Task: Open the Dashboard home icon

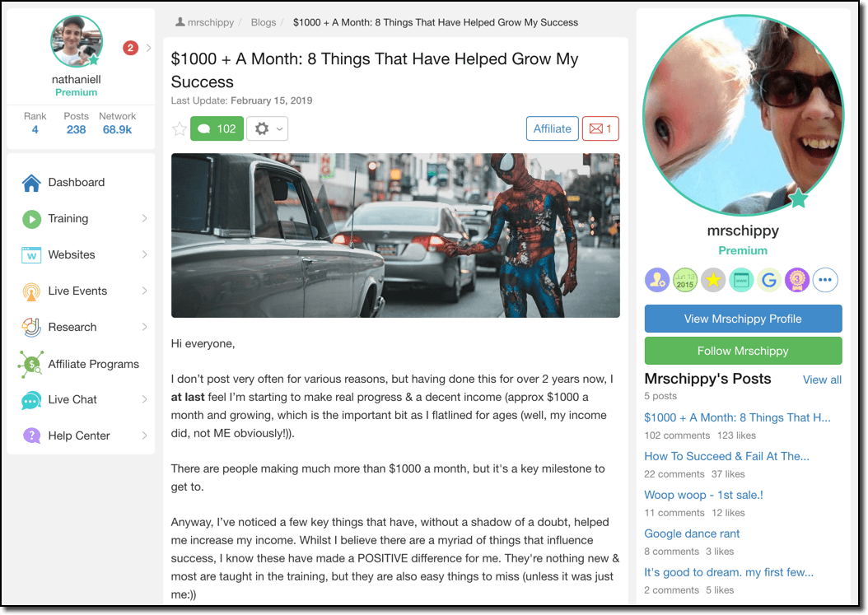Action: 31,183
